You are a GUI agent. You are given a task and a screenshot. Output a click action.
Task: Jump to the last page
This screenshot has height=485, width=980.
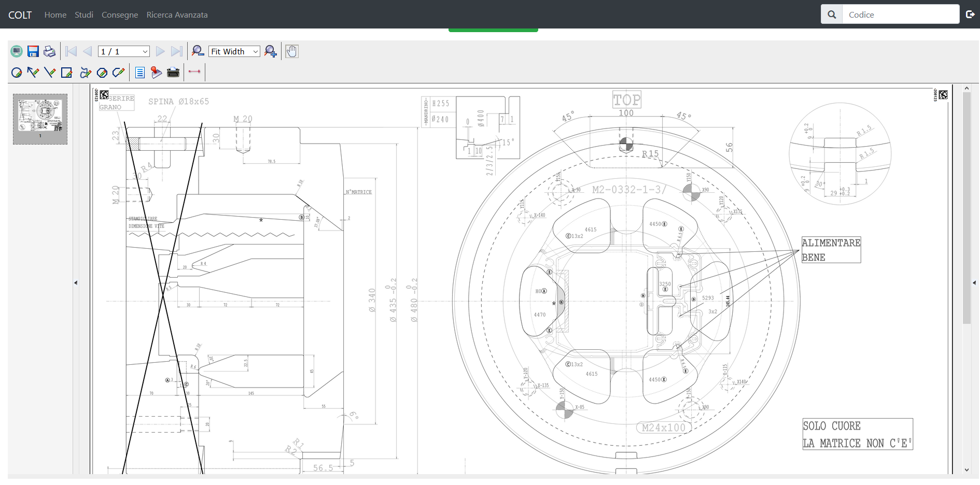pos(177,51)
